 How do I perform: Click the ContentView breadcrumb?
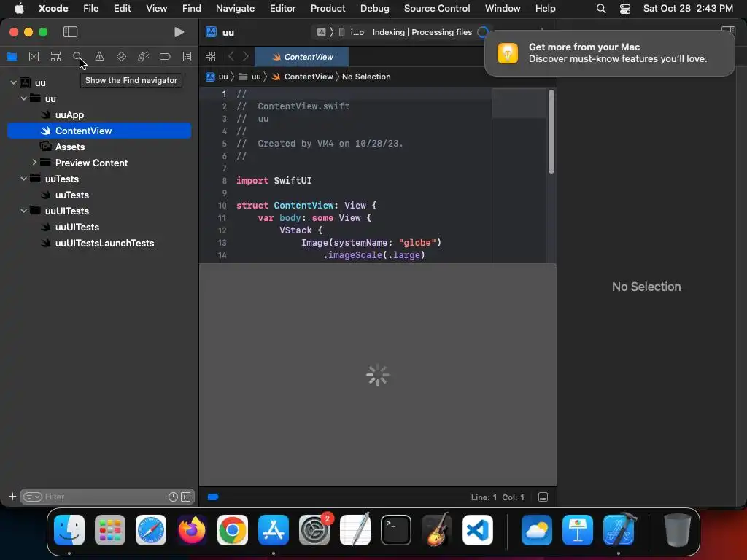point(302,77)
